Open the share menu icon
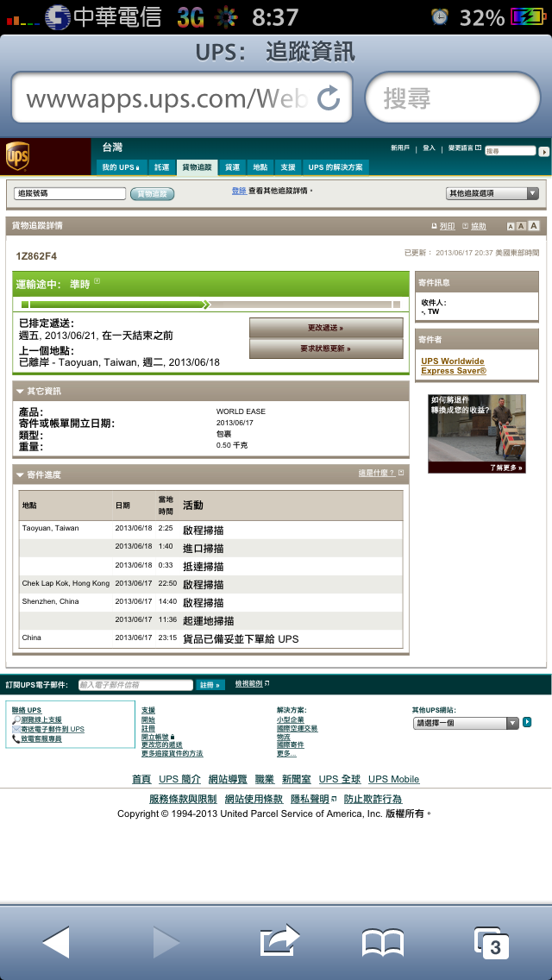552x980 pixels. [x=279, y=940]
